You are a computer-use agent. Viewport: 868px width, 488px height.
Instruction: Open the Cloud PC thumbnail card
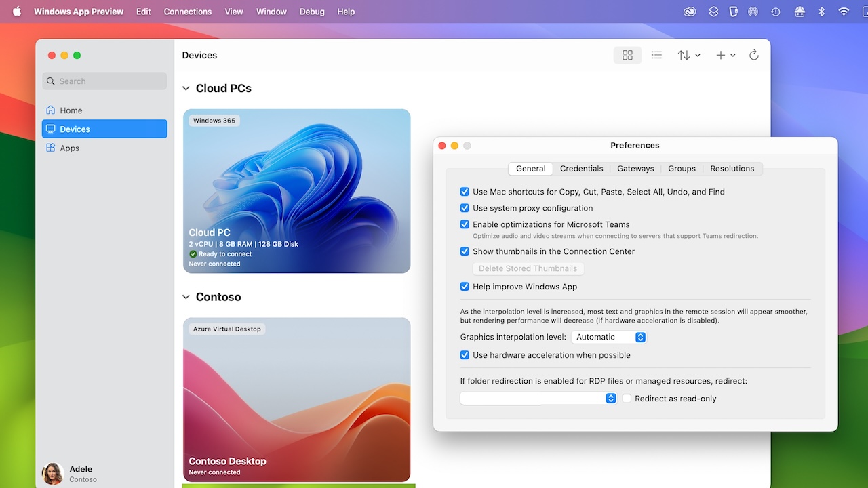click(297, 191)
